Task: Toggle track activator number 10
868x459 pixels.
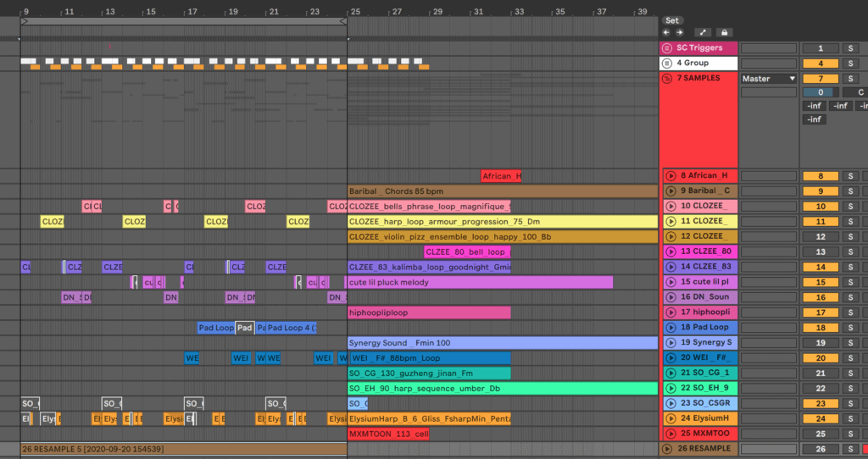Action: (820, 207)
